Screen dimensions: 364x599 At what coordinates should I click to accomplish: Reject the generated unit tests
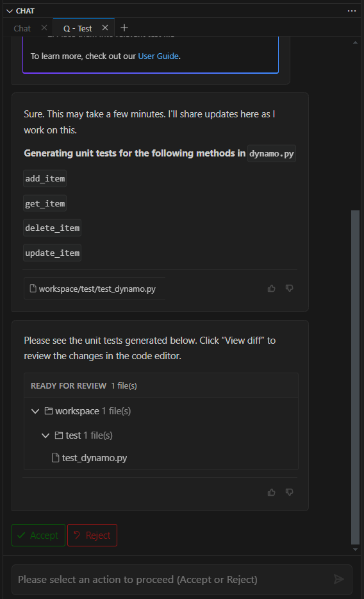click(x=92, y=536)
